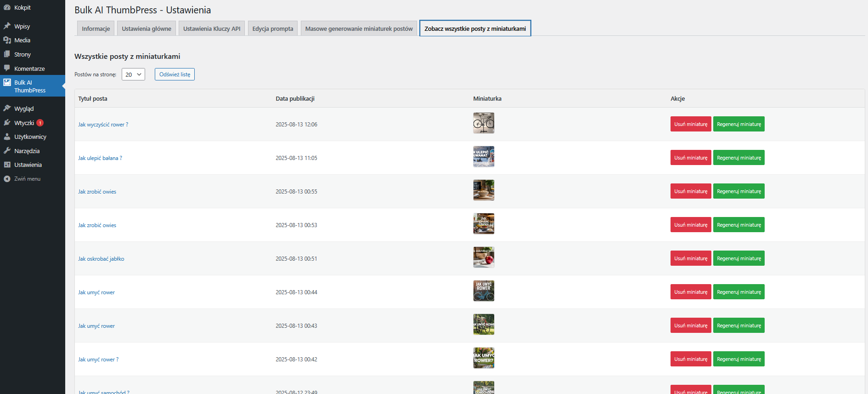Click the Użytkownicy user icon
This screenshot has width=868, height=394.
[7, 137]
